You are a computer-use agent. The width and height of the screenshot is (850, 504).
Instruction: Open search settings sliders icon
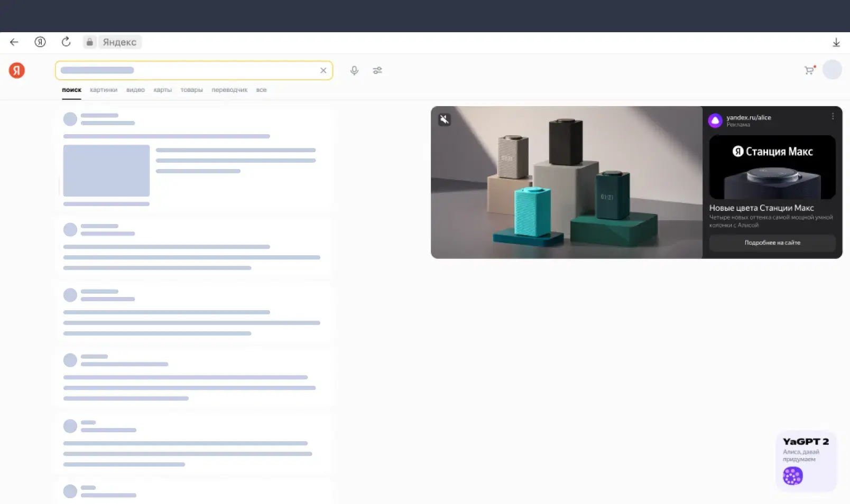[377, 70]
